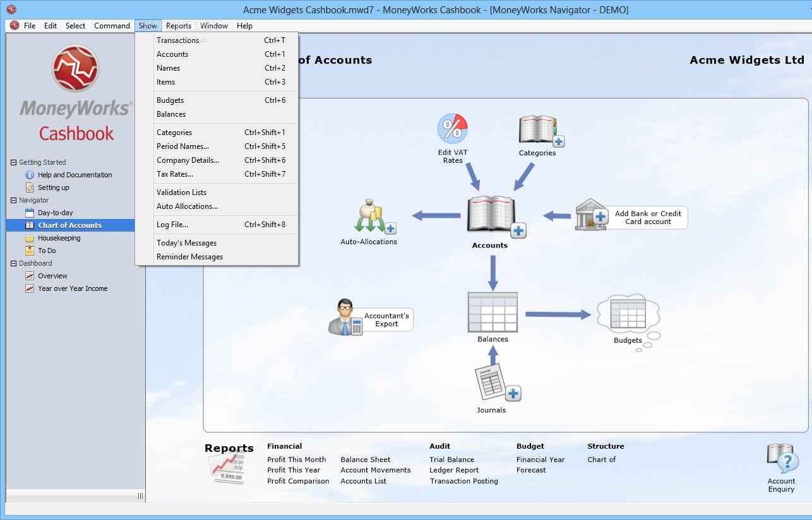812x520 pixels.
Task: Click the Housekeeping folder icon
Action: pos(30,238)
